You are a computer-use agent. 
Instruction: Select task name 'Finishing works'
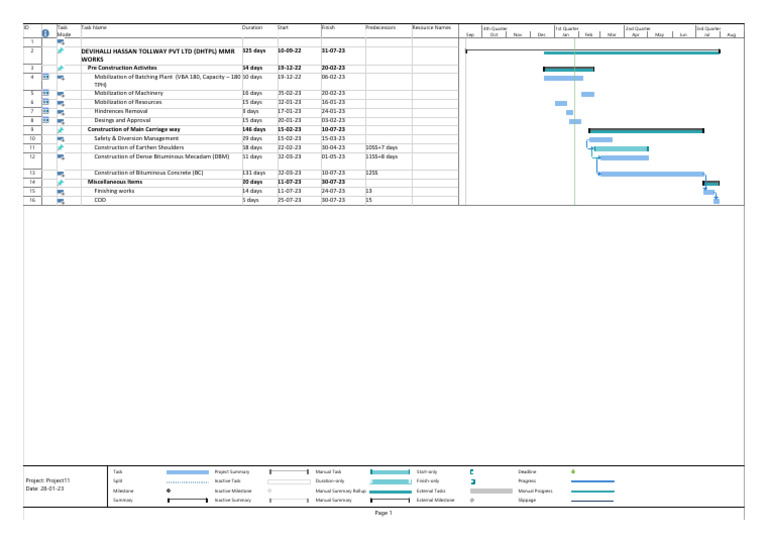(x=114, y=191)
